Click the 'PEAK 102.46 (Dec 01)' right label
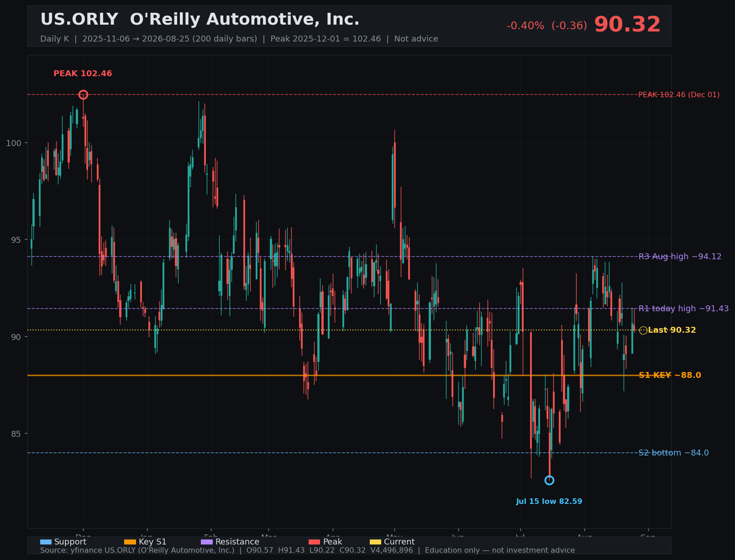Viewport: 735px width, 560px height. coord(679,95)
